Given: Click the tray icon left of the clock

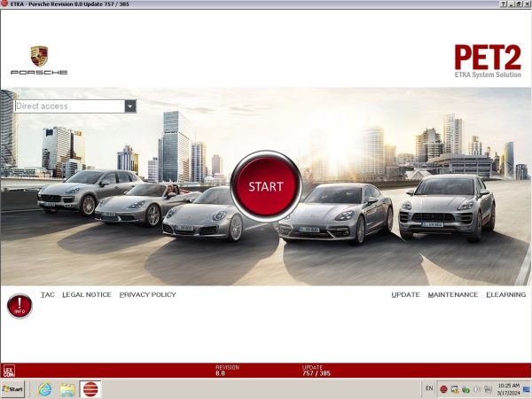Looking at the screenshot, I should click(x=488, y=389).
